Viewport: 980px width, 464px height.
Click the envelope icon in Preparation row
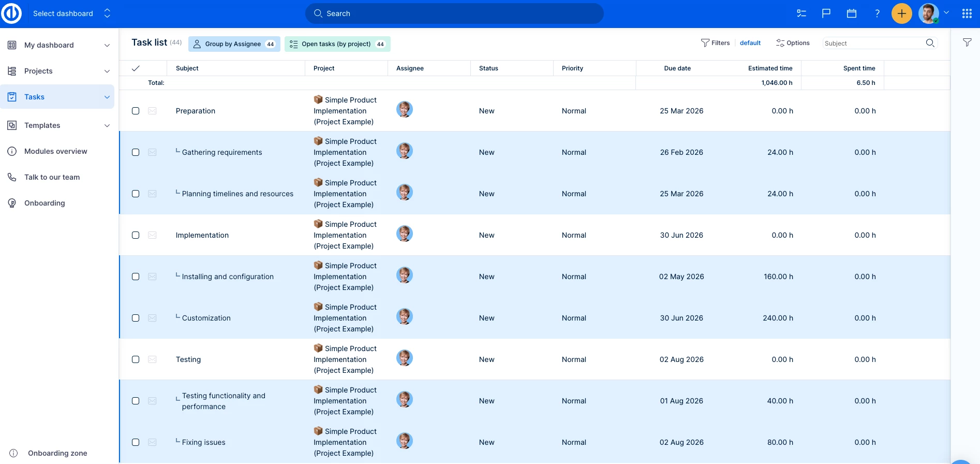pyautogui.click(x=152, y=111)
